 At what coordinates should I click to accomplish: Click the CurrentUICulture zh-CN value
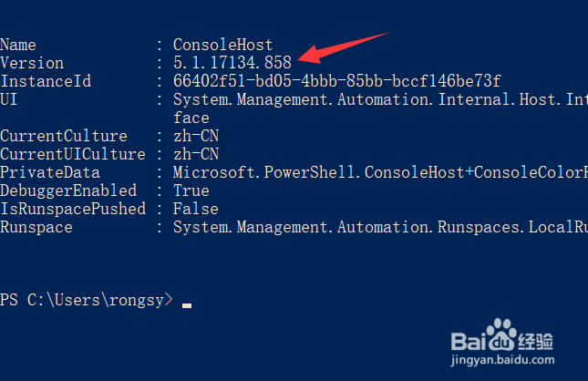tap(196, 154)
